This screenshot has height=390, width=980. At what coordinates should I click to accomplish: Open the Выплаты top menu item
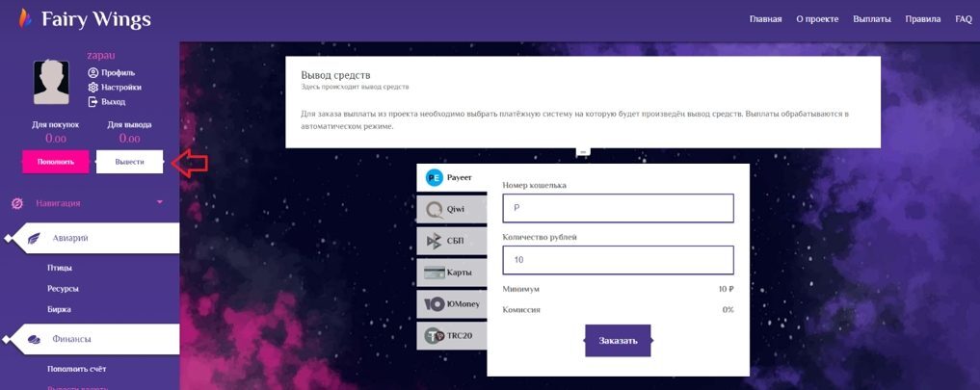872,19
